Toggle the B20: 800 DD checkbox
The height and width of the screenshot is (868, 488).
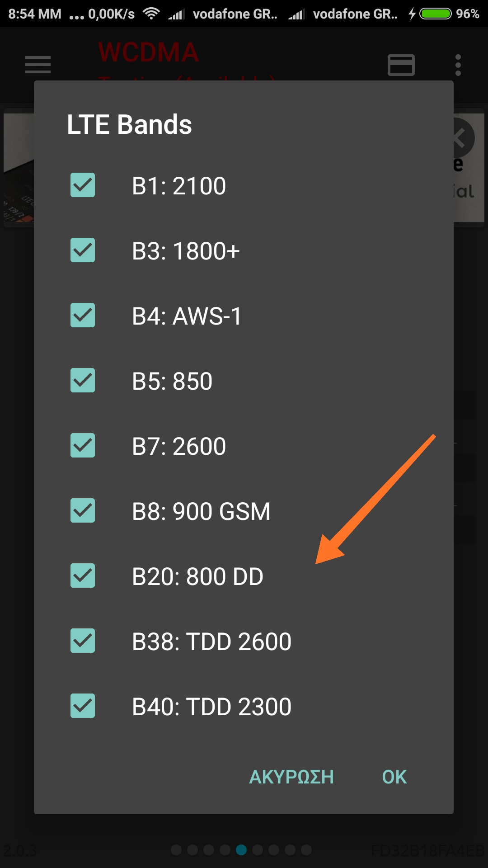point(83,576)
